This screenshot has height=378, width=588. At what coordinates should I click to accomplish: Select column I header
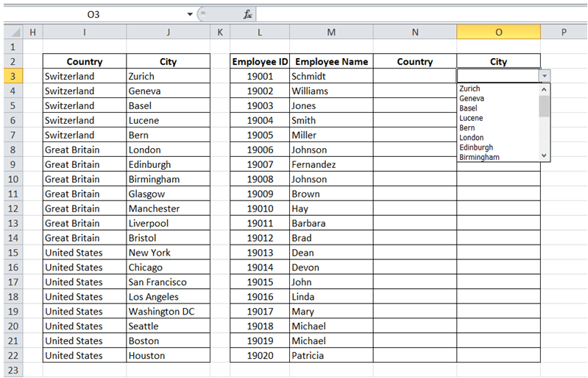coord(85,32)
